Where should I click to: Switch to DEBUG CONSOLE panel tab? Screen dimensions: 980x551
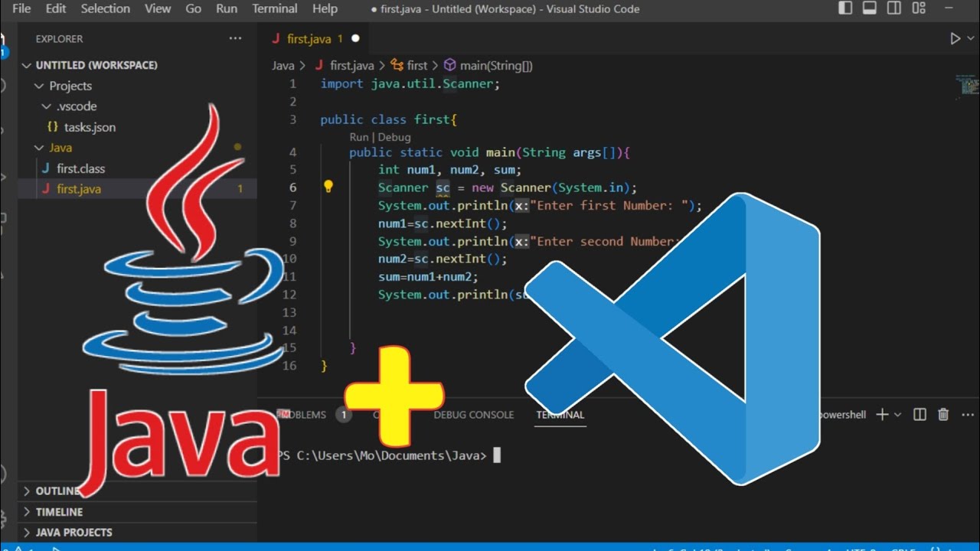click(x=474, y=415)
